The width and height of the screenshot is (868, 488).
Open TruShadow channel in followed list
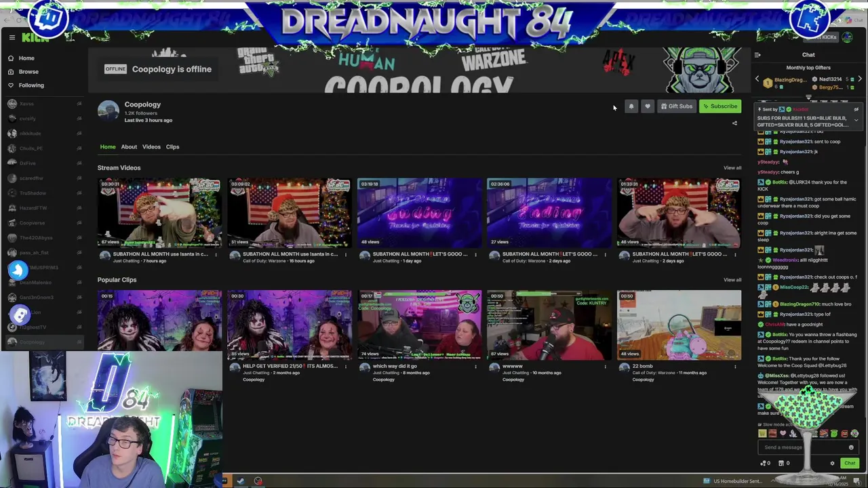point(44,193)
